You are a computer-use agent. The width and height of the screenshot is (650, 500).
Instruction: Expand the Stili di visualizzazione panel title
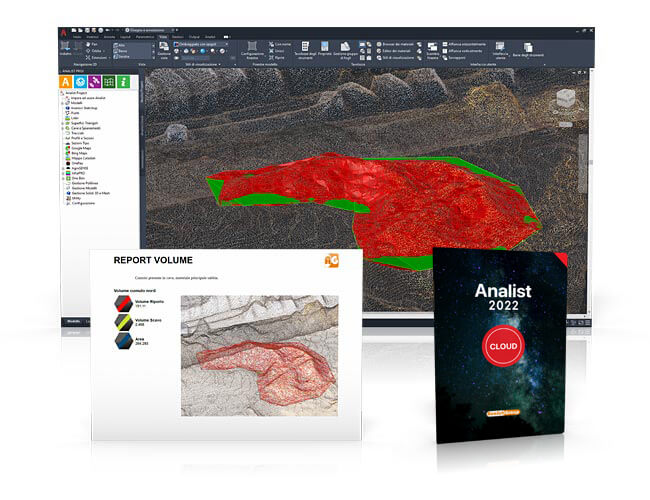pyautogui.click(x=203, y=65)
